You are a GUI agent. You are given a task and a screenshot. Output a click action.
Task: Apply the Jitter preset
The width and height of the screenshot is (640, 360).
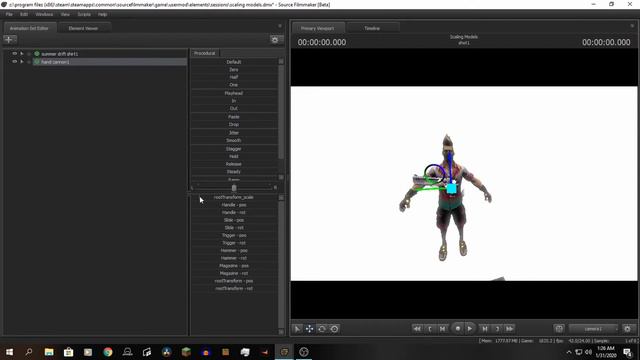[234, 133]
